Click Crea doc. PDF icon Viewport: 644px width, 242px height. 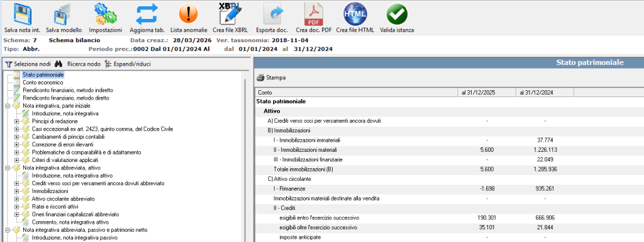(313, 14)
